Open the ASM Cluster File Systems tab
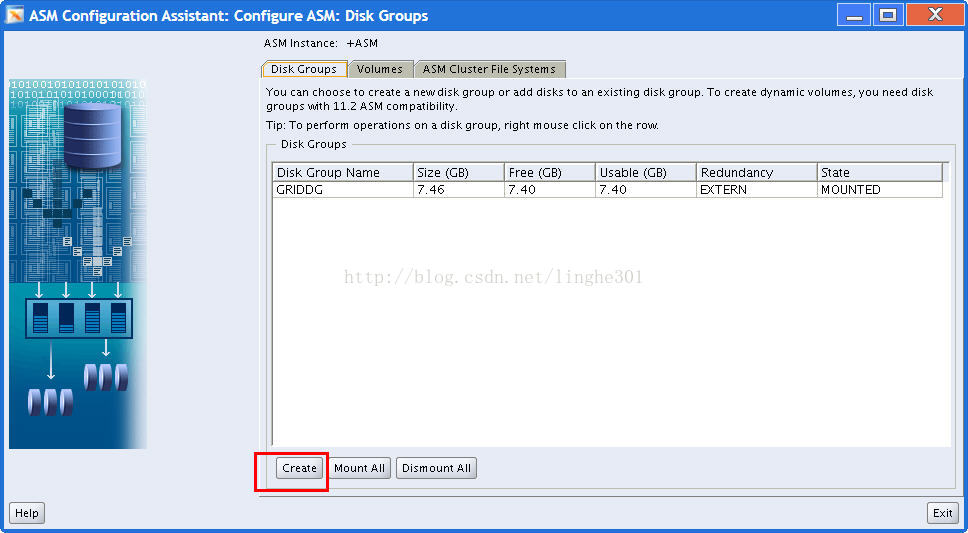This screenshot has height=533, width=968. click(489, 69)
